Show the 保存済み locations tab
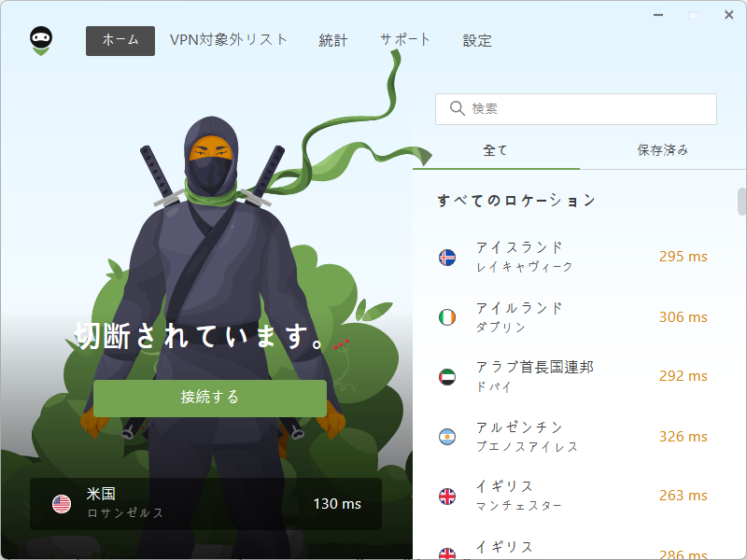Image resolution: width=747 pixels, height=560 pixels. (x=662, y=150)
